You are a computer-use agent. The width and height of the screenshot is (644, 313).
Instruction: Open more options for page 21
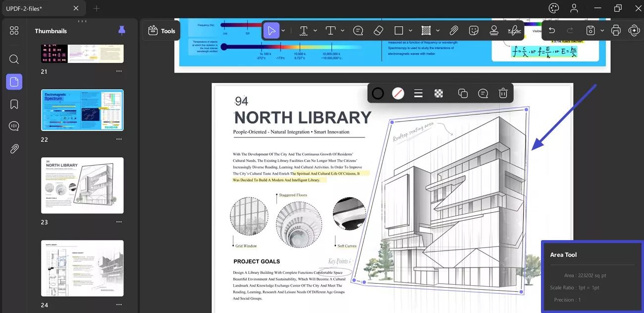[119, 71]
